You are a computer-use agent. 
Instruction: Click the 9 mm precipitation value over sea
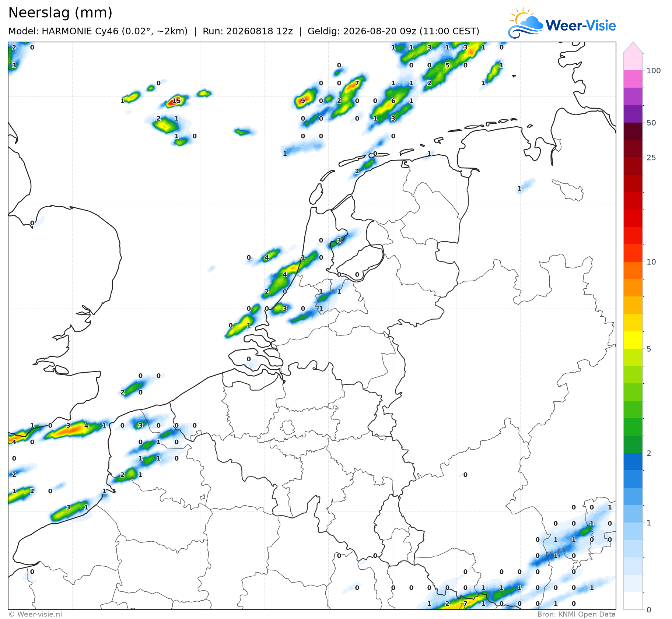pyautogui.click(x=303, y=101)
